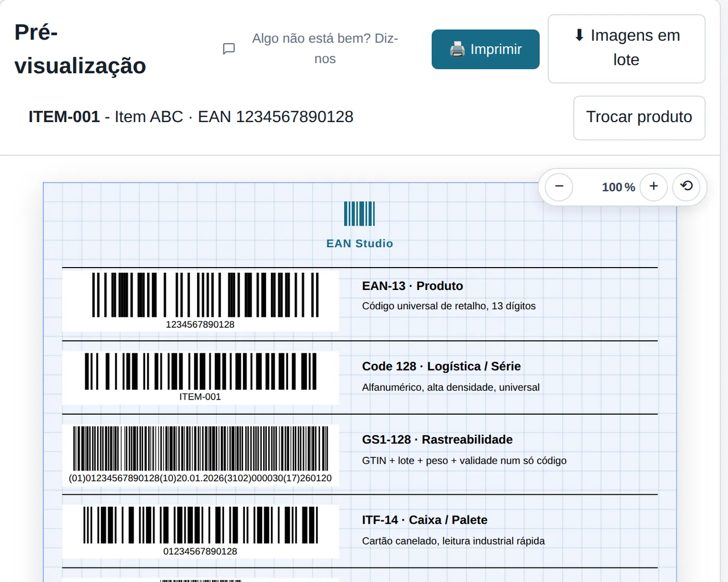728x582 pixels.
Task: Click 'GTIN + lote + peso + validade' description
Action: [464, 460]
